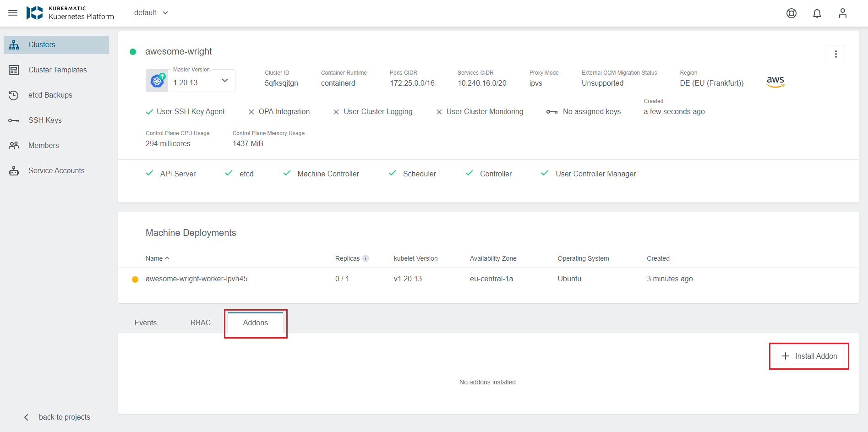Click the kubelet Version column header
868x432 pixels.
pos(415,258)
